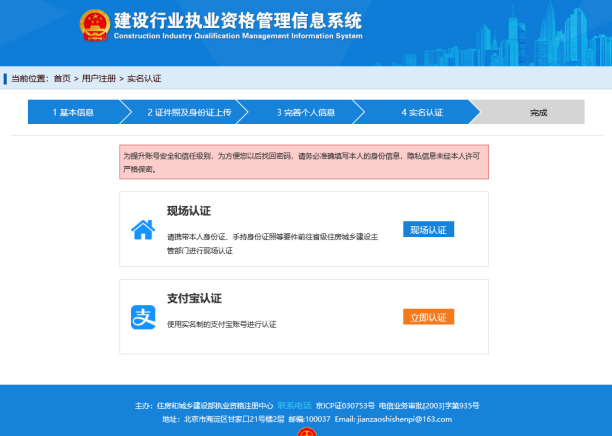The height and width of the screenshot is (436, 612).
Task: Click the Alipay logo icon
Action: [x=143, y=317]
